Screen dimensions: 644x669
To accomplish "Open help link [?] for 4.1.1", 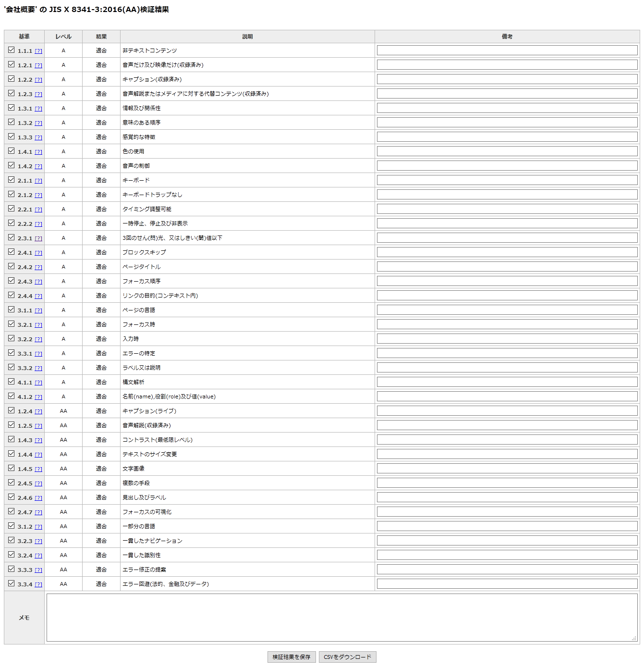I will click(38, 383).
